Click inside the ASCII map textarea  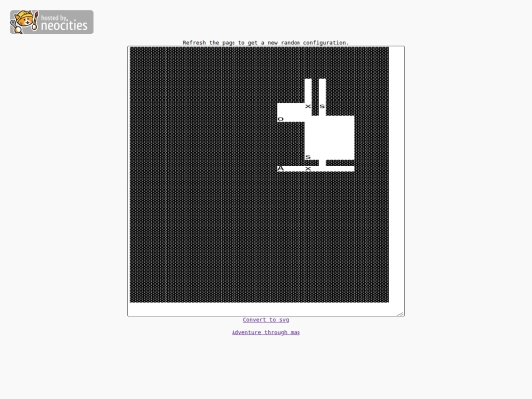pyautogui.click(x=266, y=181)
